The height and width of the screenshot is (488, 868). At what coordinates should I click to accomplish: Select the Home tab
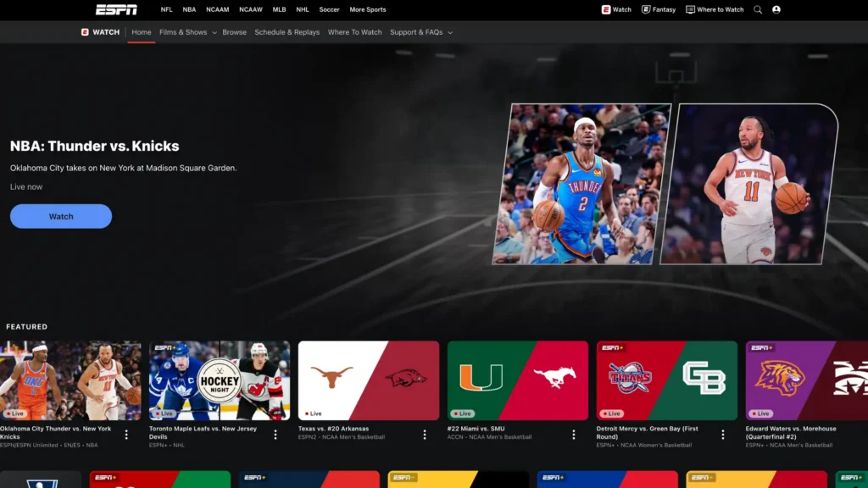[x=142, y=32]
